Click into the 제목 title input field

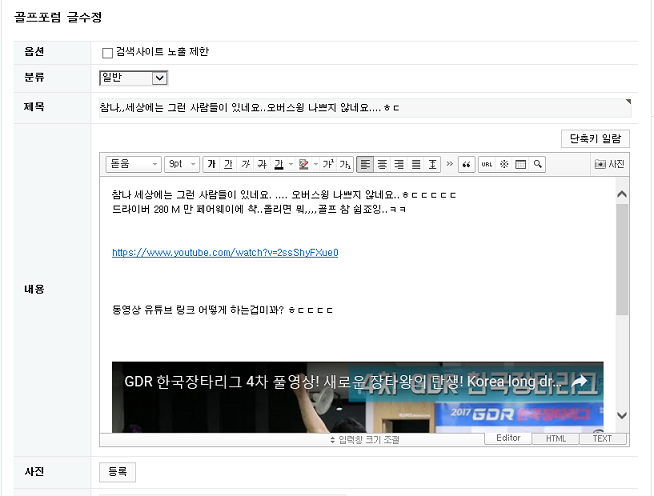tap(360, 107)
